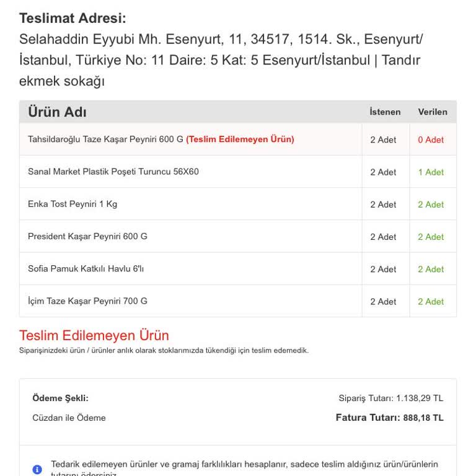Click Enka Tost Peyniri 1 Kg

click(73, 204)
